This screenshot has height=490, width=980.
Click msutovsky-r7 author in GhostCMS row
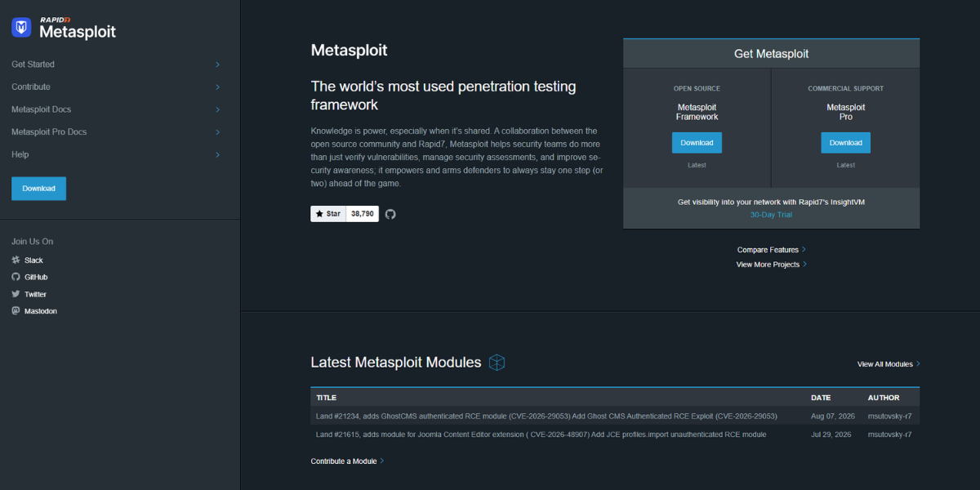[x=889, y=416]
